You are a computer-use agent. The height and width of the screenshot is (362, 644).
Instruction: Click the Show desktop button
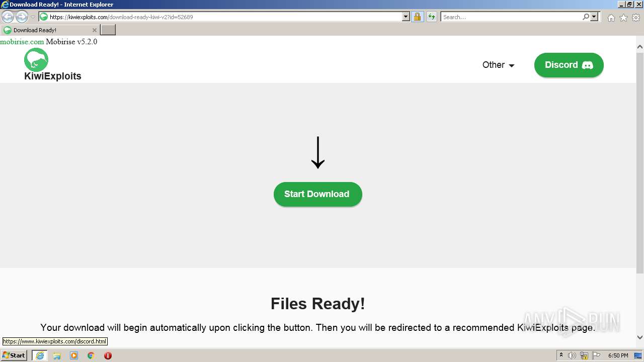coord(638,355)
